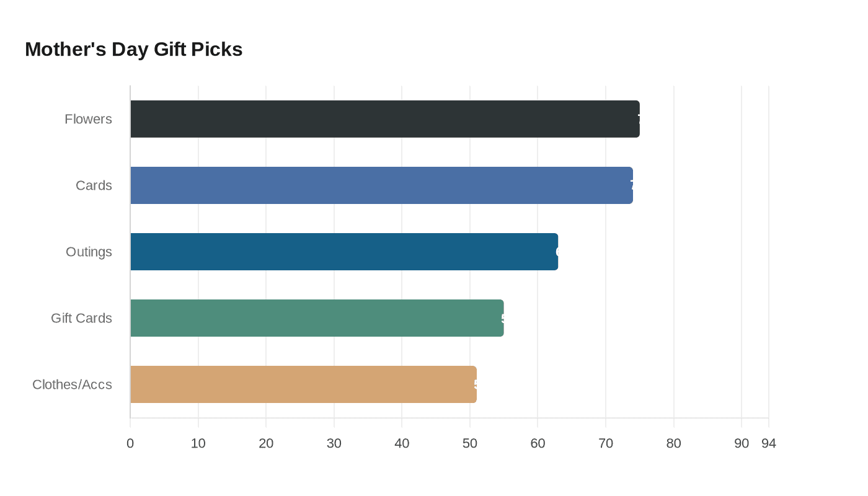The height and width of the screenshot is (496, 868).
Task: Select the Clothes/Accs category label
Action: click(x=72, y=384)
